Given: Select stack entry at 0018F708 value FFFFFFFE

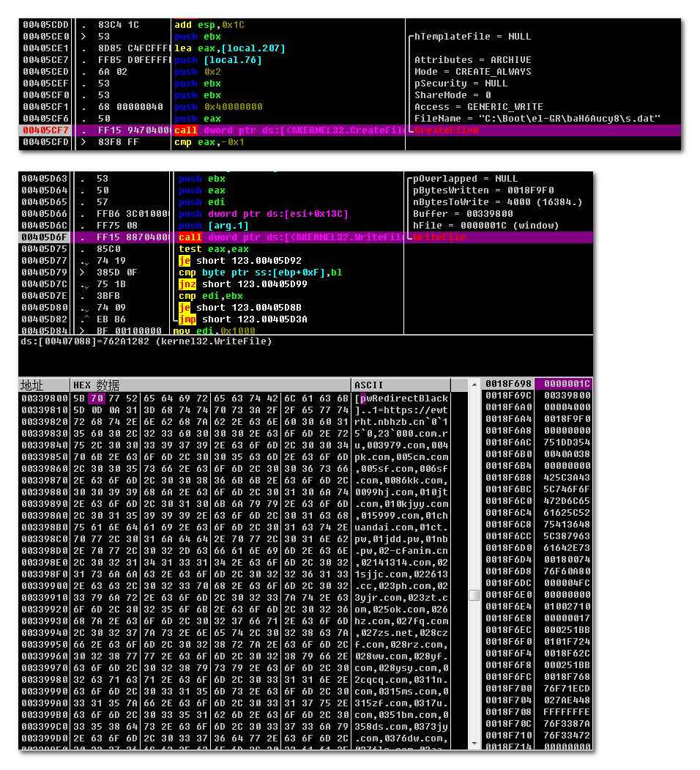Looking at the screenshot, I should point(537,711).
